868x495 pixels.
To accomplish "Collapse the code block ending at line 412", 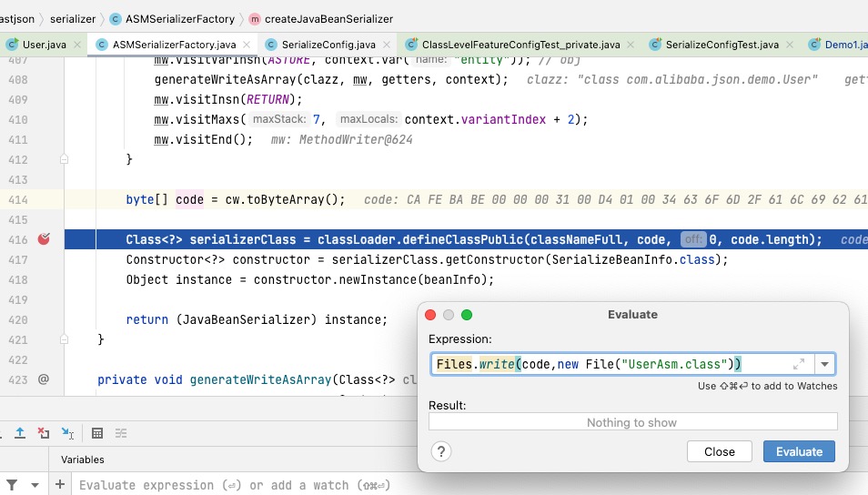I will (65, 159).
